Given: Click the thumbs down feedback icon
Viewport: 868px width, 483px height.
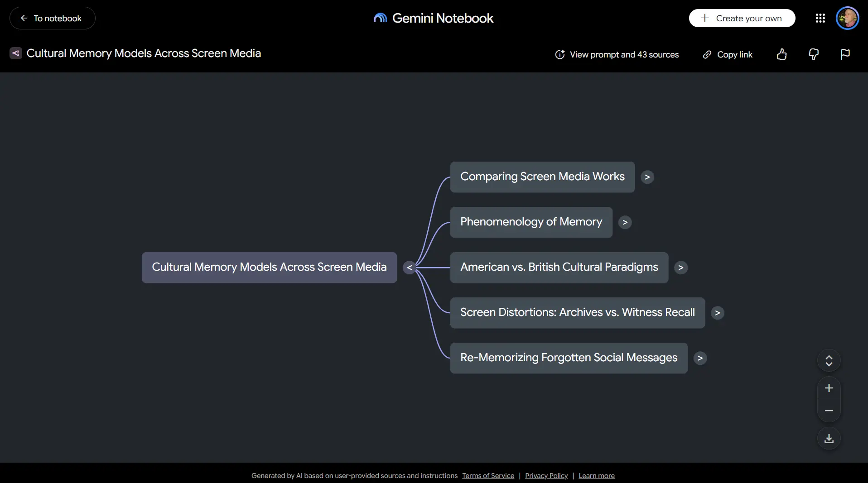Looking at the screenshot, I should tap(814, 54).
